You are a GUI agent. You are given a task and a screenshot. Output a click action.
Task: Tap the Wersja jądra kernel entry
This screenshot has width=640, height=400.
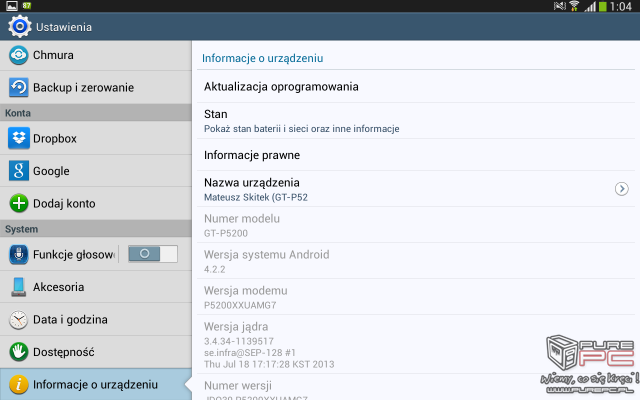pos(416,344)
